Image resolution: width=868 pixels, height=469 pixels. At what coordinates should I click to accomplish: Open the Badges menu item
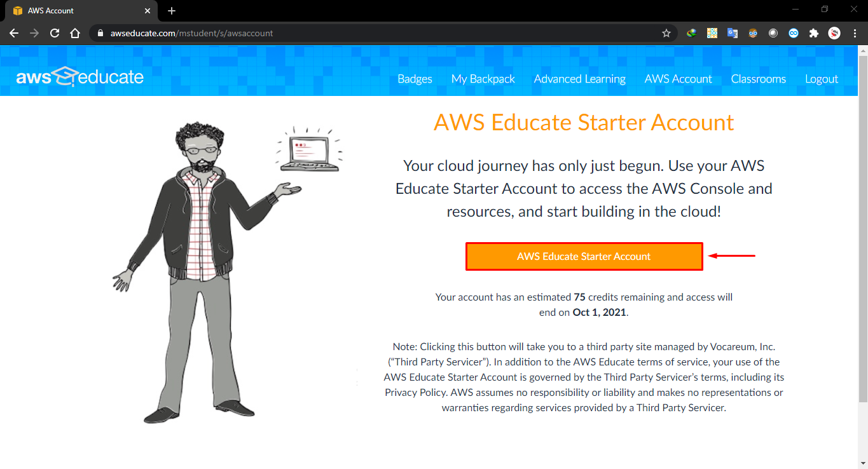pyautogui.click(x=415, y=79)
